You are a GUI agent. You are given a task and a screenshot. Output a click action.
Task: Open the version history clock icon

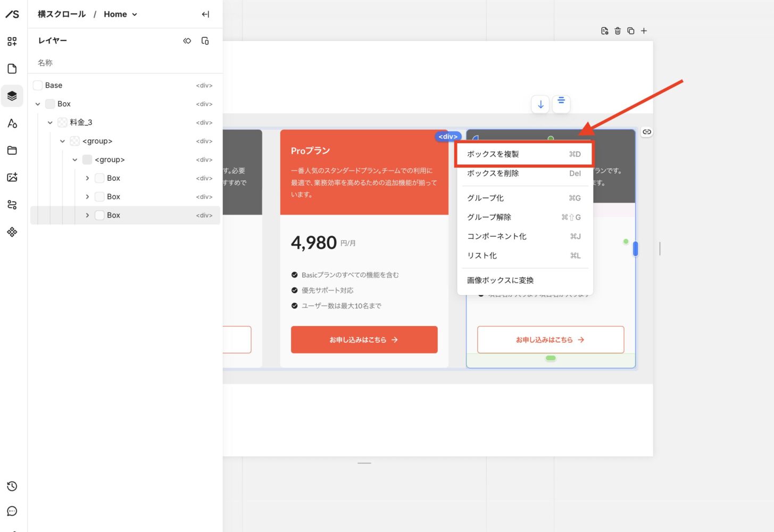(12, 486)
